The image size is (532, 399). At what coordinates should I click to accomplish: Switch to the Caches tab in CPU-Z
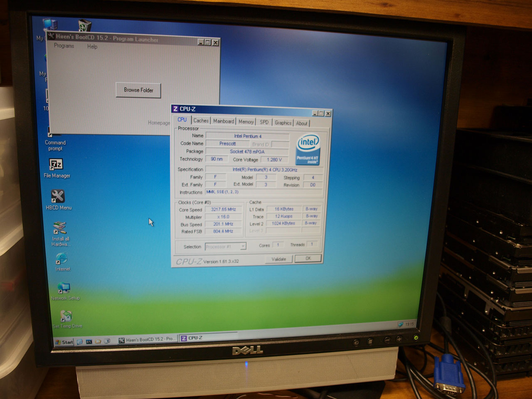[x=201, y=121]
